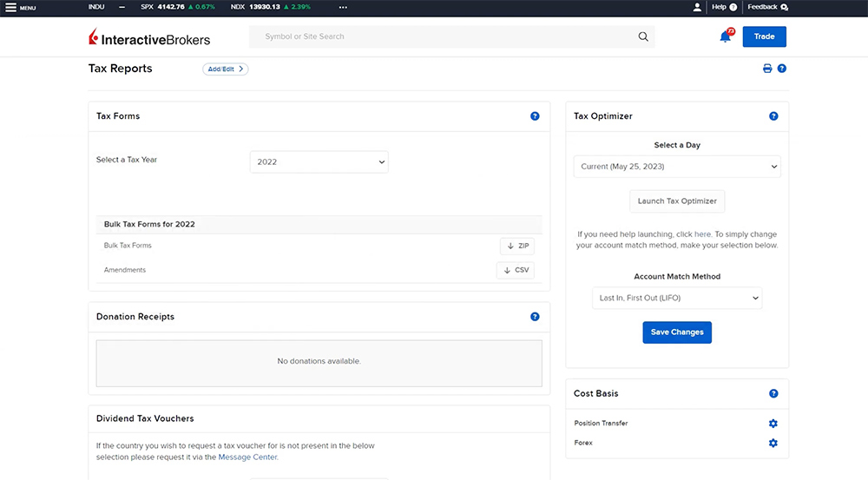The image size is (868, 480).
Task: Download Bulk Tax Forms ZIP
Action: coord(517,246)
